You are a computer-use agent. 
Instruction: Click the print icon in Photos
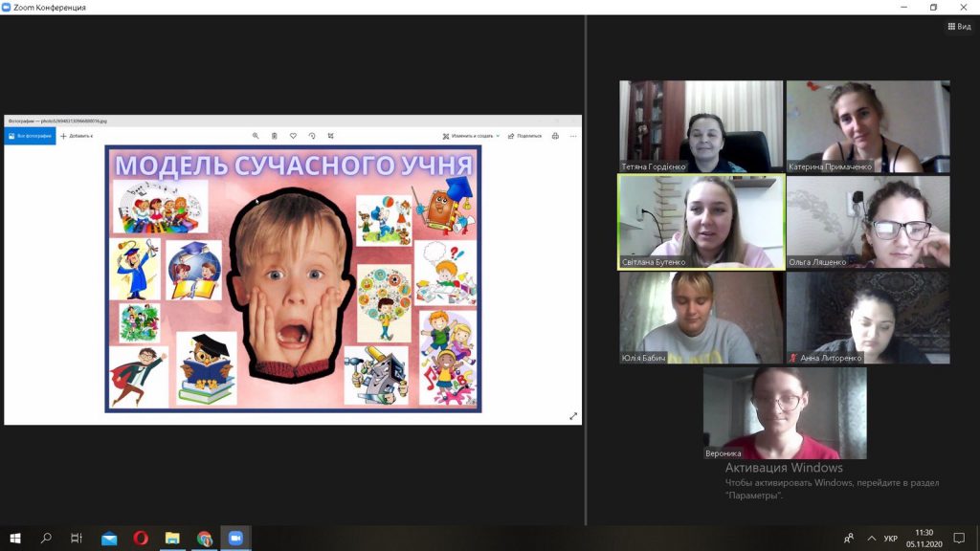[555, 136]
